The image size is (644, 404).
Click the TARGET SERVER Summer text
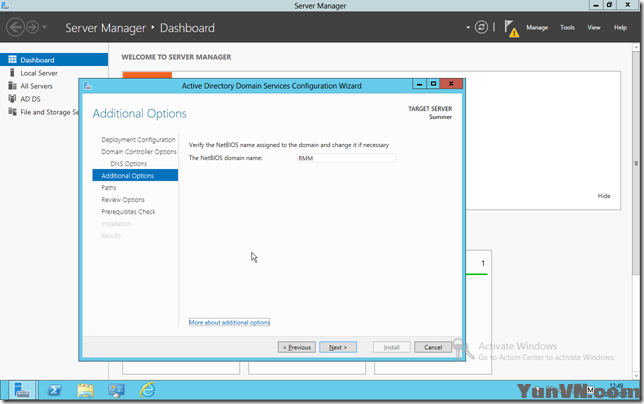(430, 112)
